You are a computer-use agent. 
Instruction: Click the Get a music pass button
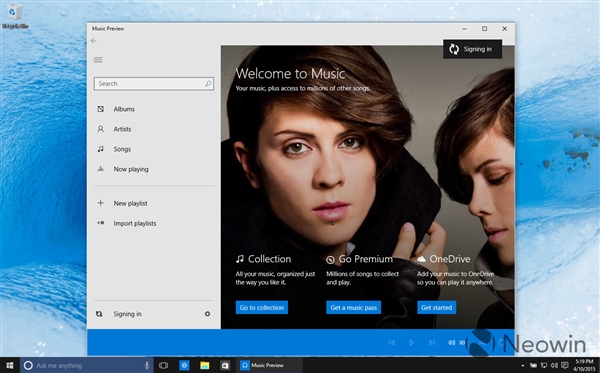(354, 307)
